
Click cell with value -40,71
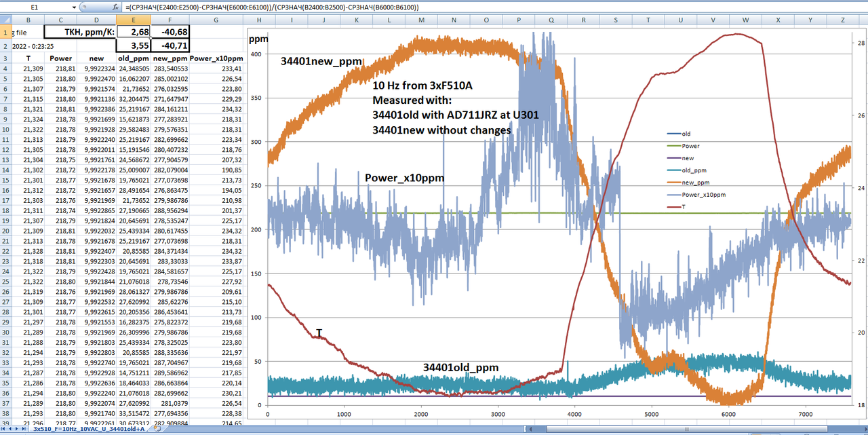170,46
